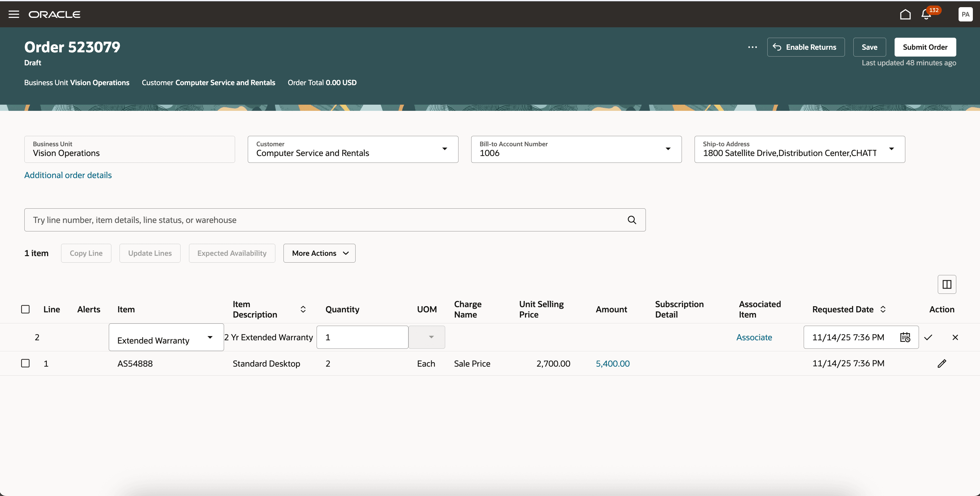Click into the line 2 Quantity field
Screen dimensions: 980x496
click(x=362, y=337)
